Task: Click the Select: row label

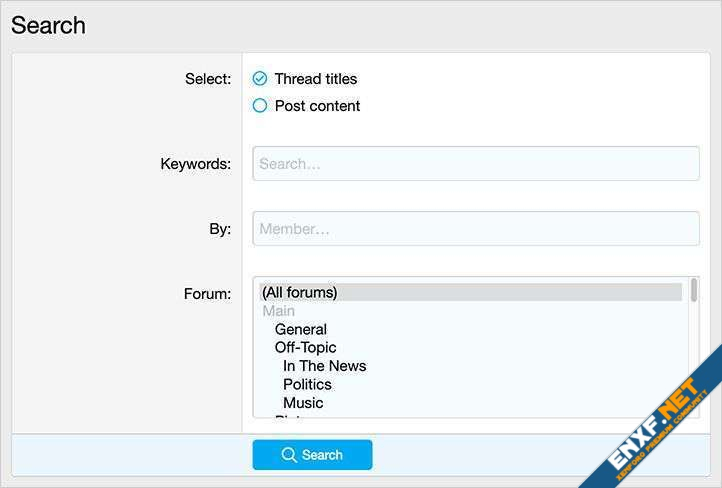Action: [x=207, y=79]
